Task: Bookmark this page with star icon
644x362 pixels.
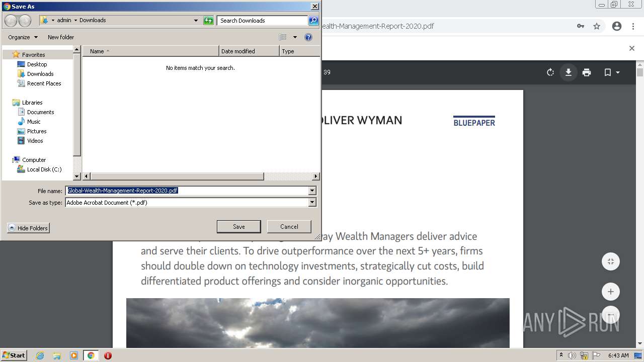Action: pyautogui.click(x=597, y=26)
